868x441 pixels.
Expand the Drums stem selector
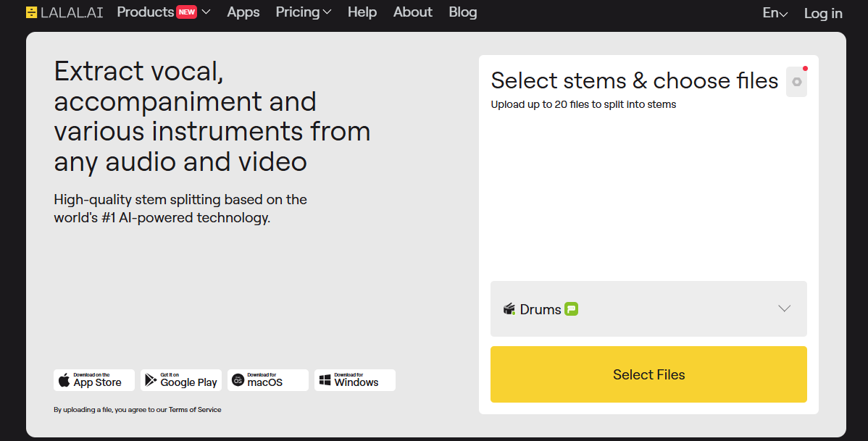[x=784, y=308]
